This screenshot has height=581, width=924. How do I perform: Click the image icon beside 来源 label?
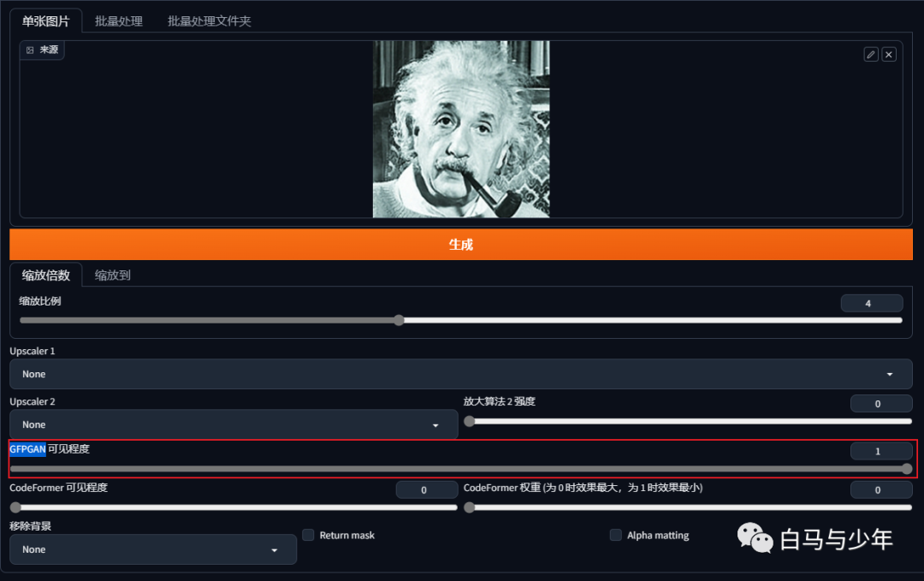click(30, 50)
